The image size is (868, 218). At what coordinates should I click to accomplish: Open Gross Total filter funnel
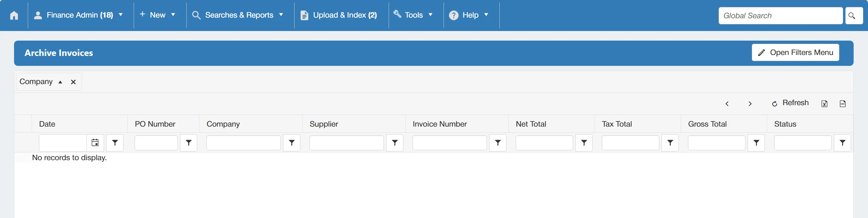pyautogui.click(x=756, y=143)
